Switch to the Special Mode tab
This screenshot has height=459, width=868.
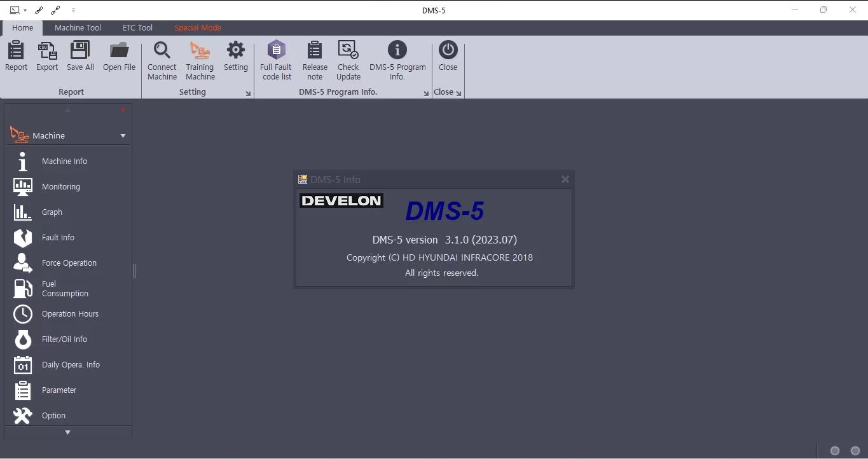(198, 28)
